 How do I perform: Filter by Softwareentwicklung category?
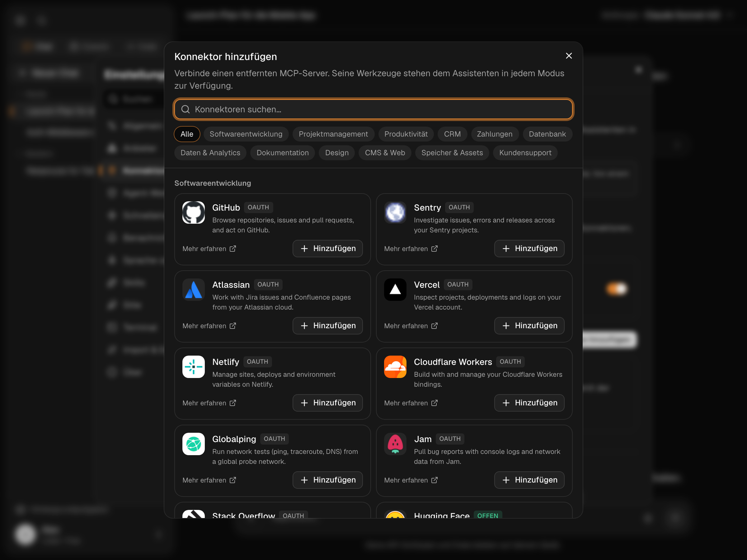click(246, 134)
